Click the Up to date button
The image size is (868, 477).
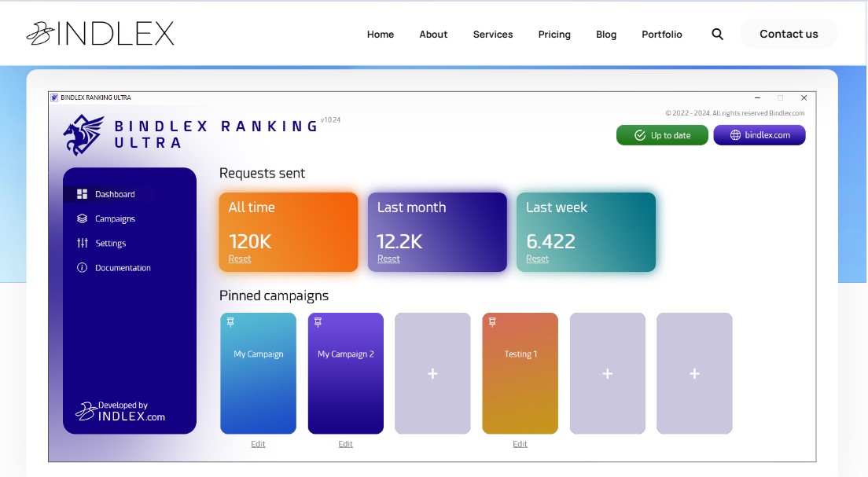(x=662, y=135)
